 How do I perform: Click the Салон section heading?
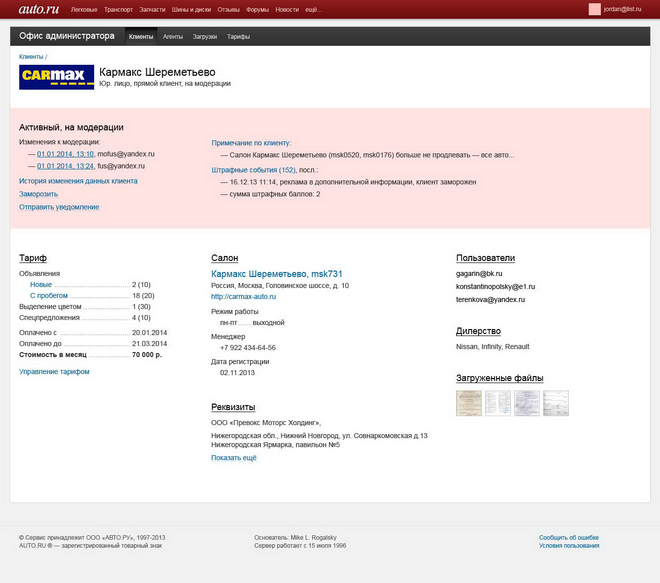coord(225,258)
